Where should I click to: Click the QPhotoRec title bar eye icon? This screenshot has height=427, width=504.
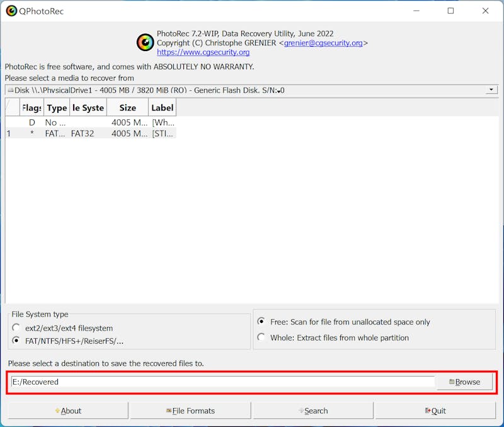click(11, 11)
